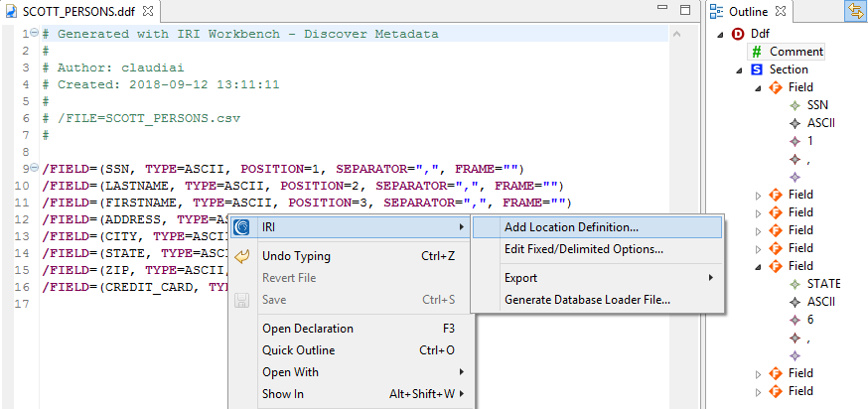Open the Open With submenu
This screenshot has width=868, height=409.
coord(351,372)
